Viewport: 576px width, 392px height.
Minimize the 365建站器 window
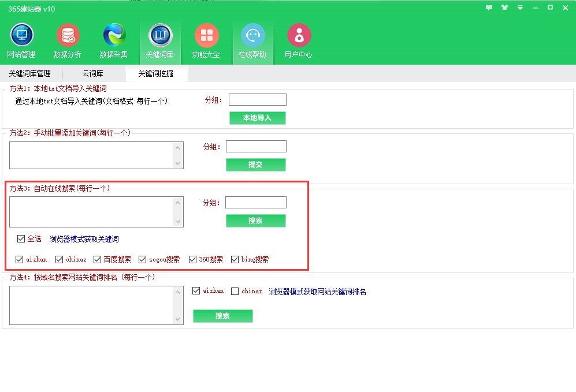536,8
